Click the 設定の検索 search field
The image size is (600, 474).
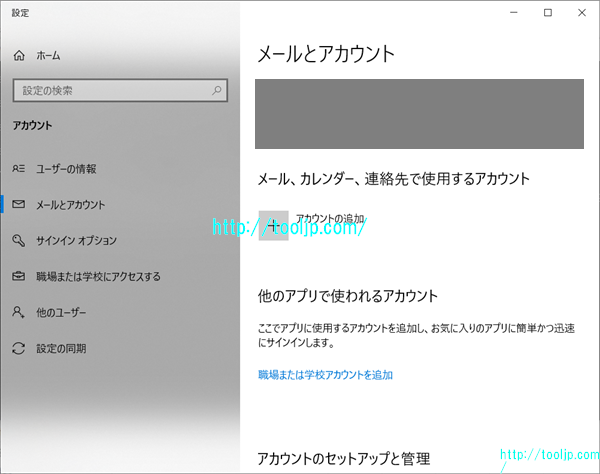click(120, 90)
